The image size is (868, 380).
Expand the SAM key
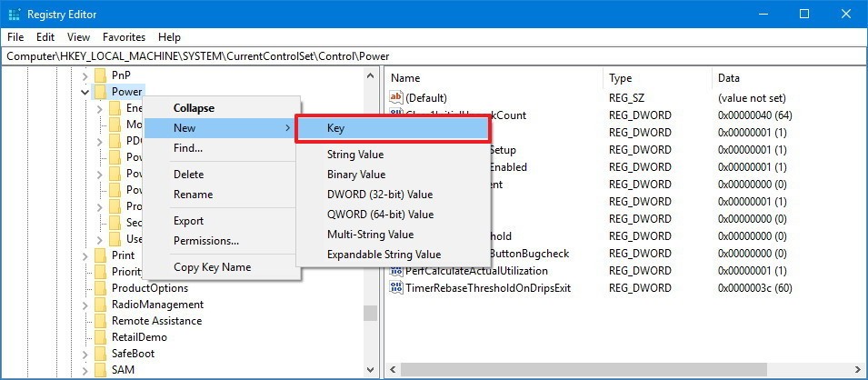(x=85, y=369)
